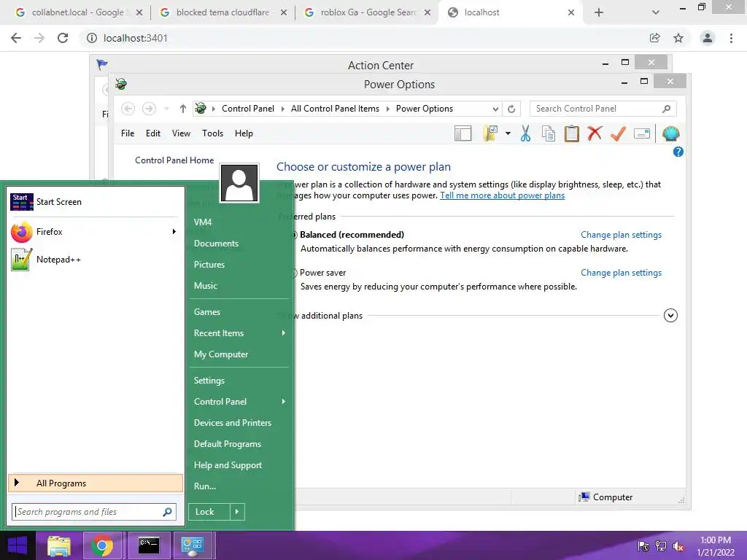
Task: Open Command Prompt from taskbar
Action: 149,545
